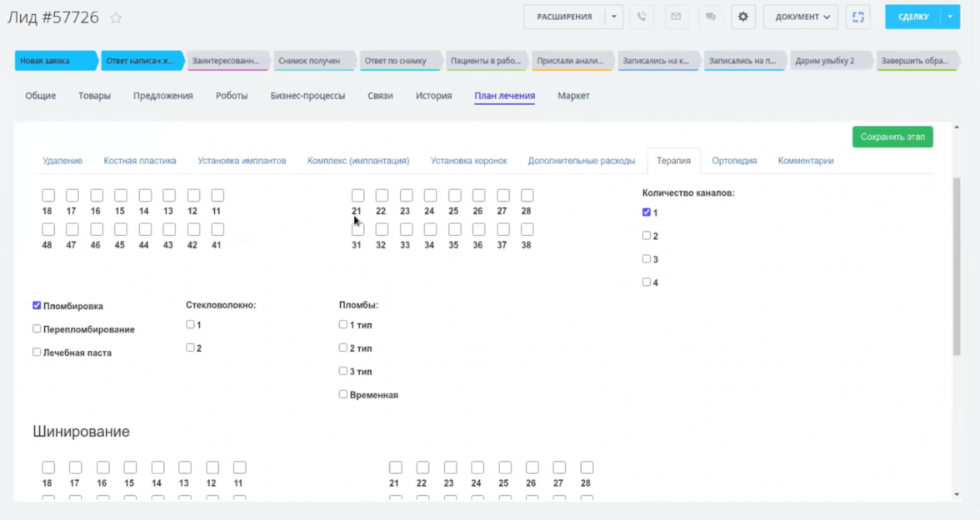980x520 pixels.
Task: Click the phone call icon
Action: click(x=641, y=17)
